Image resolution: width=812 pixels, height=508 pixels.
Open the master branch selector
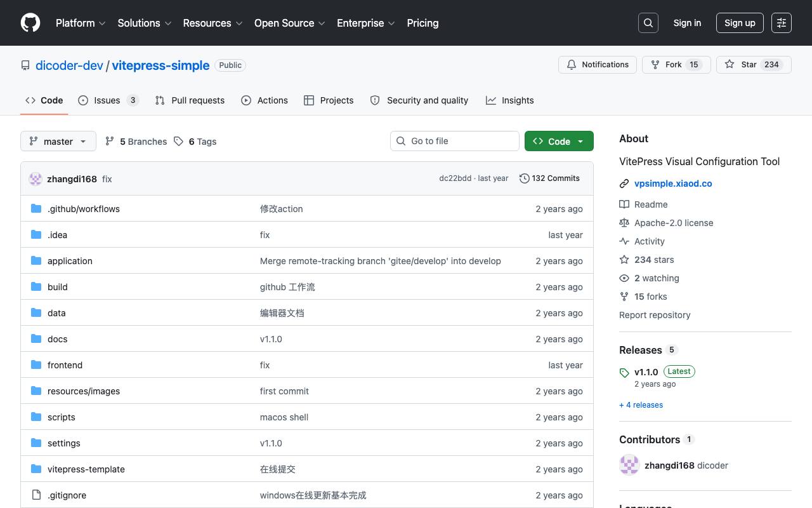click(x=58, y=141)
